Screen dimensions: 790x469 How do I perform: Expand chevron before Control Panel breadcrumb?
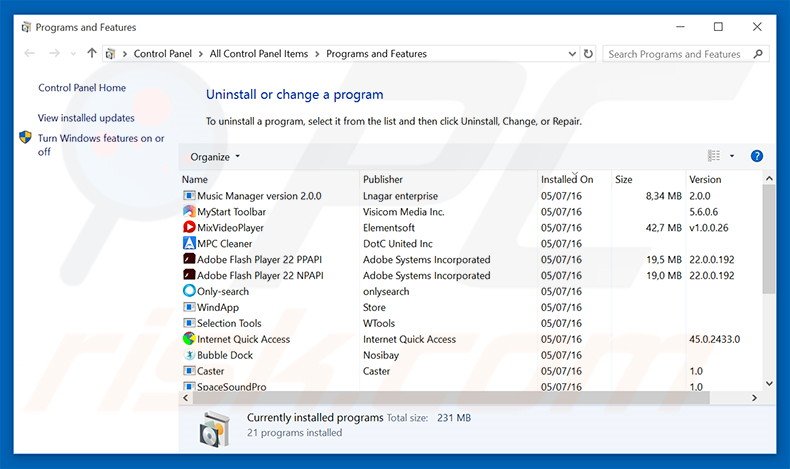coord(124,53)
